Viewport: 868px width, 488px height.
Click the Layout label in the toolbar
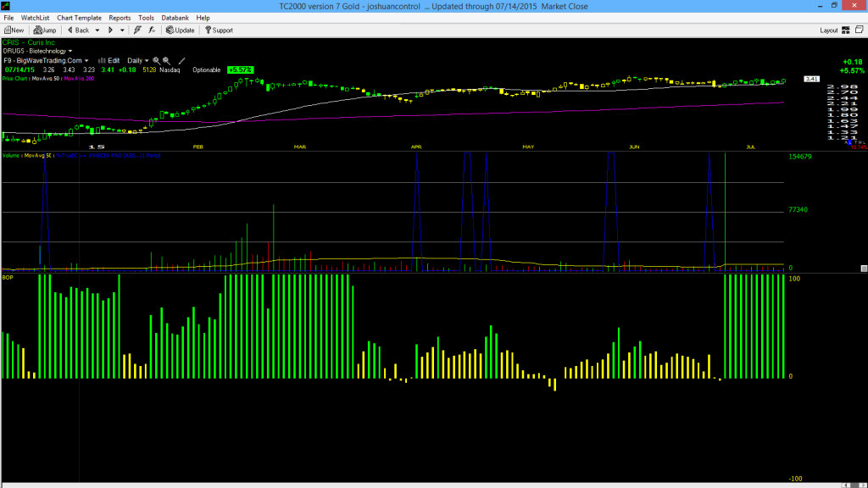[829, 30]
